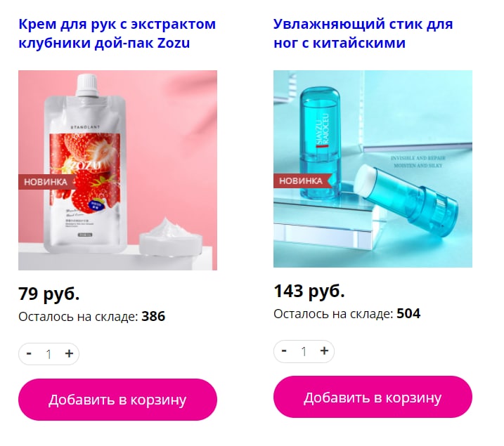Add moisturizing foot stick to cart
Screen dimensions: 504x446
point(373,398)
